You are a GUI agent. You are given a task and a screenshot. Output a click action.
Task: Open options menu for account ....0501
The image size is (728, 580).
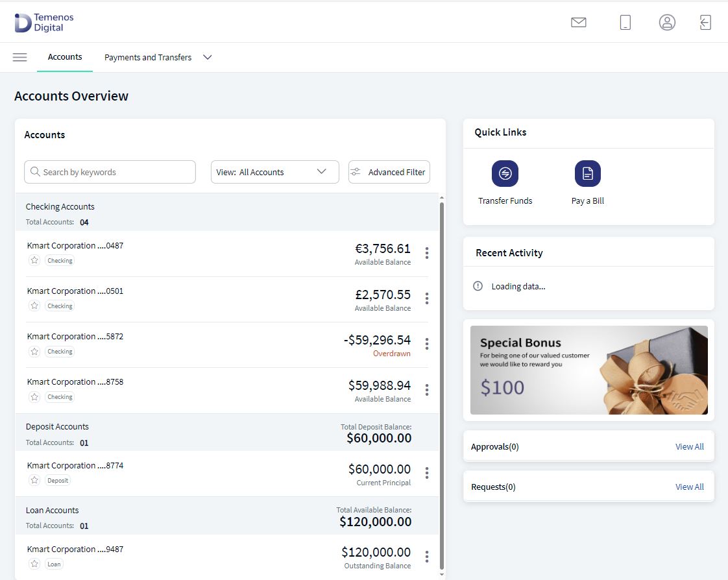click(x=427, y=298)
